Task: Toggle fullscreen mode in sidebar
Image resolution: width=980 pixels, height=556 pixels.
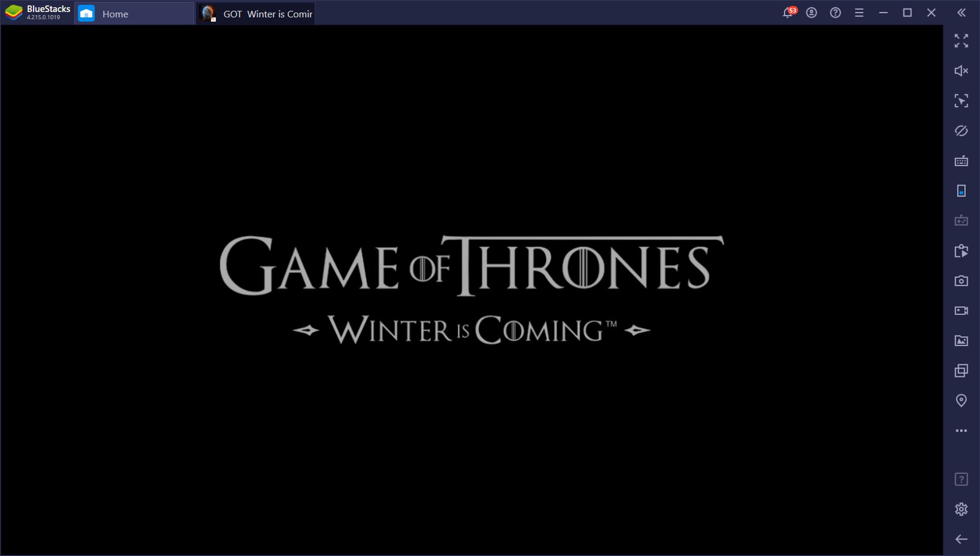Action: pyautogui.click(x=961, y=41)
